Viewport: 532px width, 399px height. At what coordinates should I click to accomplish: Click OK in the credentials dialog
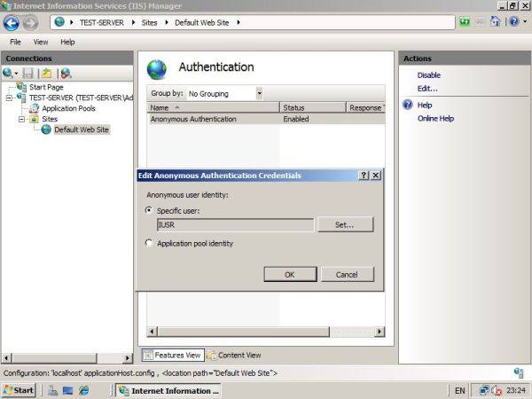[x=290, y=274]
